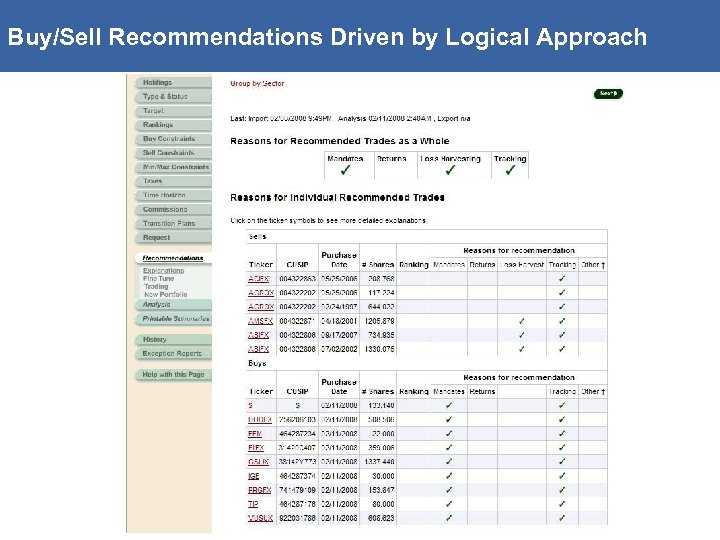Select Transition Plans in sidebar
This screenshot has width=720, height=540.
(174, 224)
